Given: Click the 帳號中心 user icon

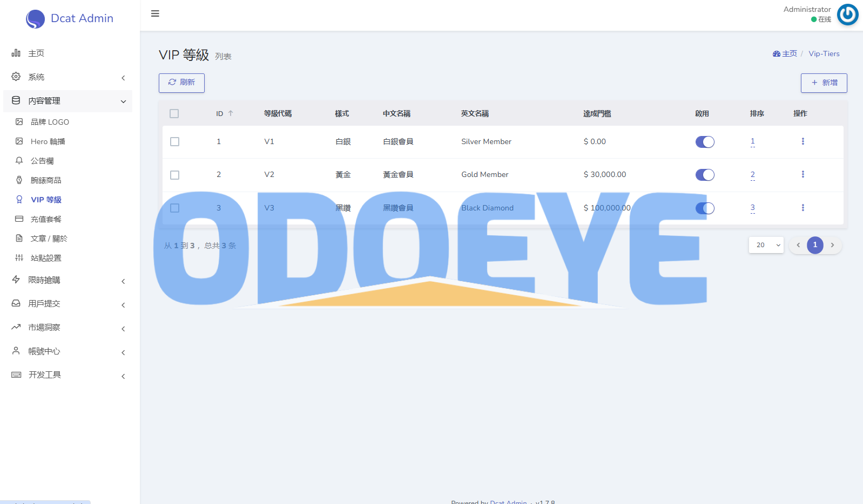Looking at the screenshot, I should coord(16,351).
